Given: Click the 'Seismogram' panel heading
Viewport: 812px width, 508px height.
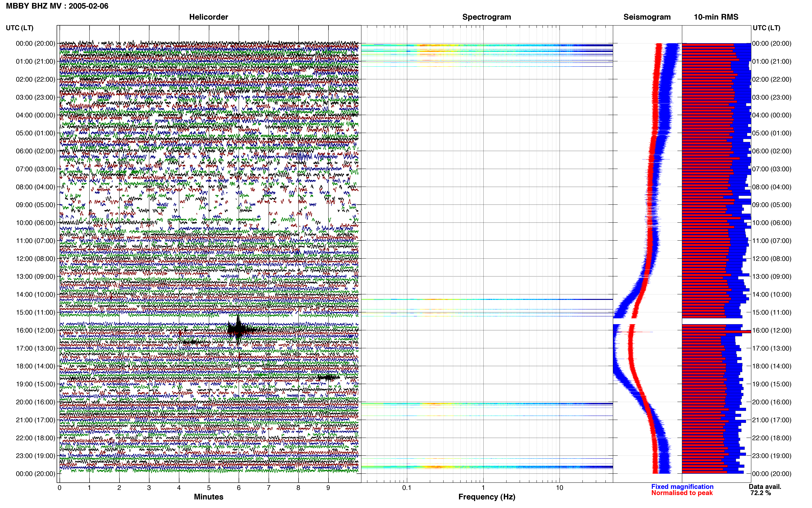Looking at the screenshot, I should [647, 17].
